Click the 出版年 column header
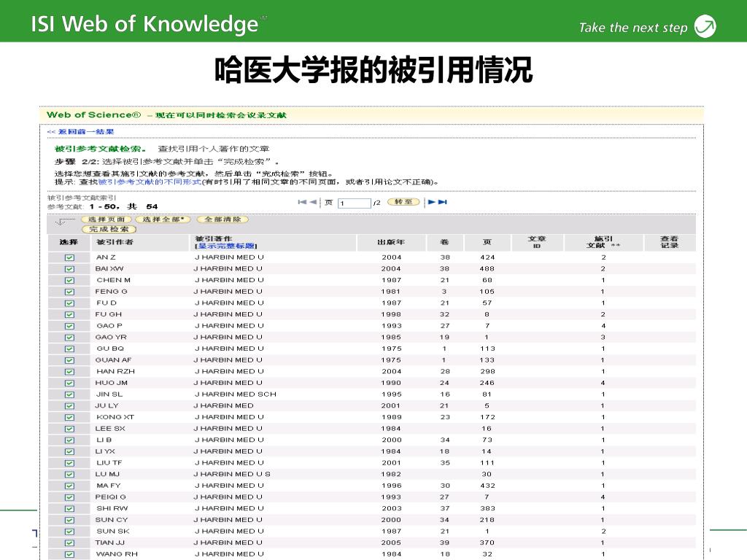The image size is (747, 560). coord(391,242)
